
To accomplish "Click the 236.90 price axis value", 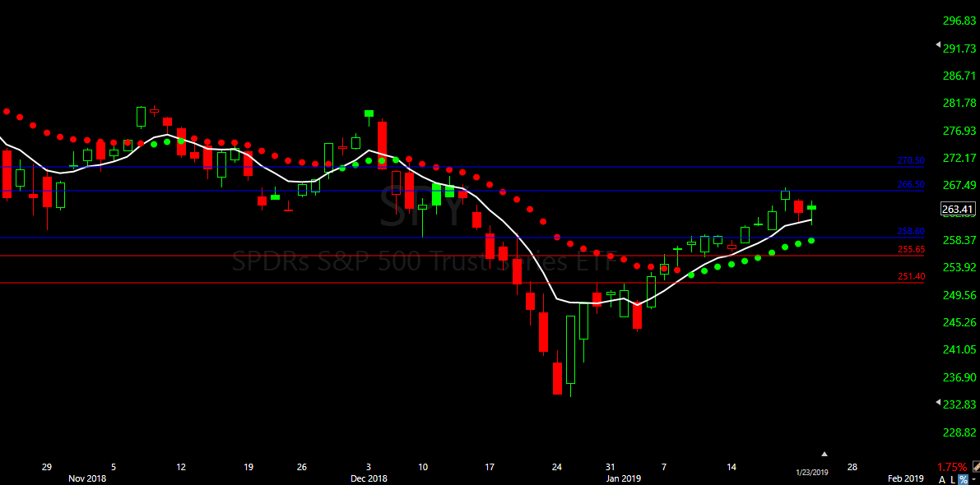I will click(x=959, y=377).
